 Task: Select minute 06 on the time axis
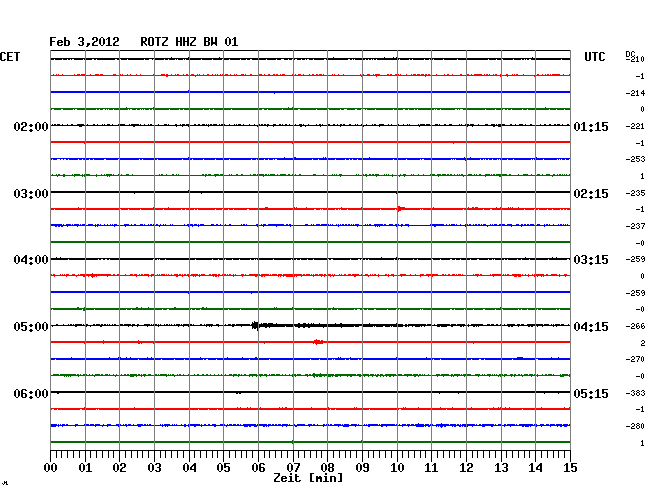[258, 468]
